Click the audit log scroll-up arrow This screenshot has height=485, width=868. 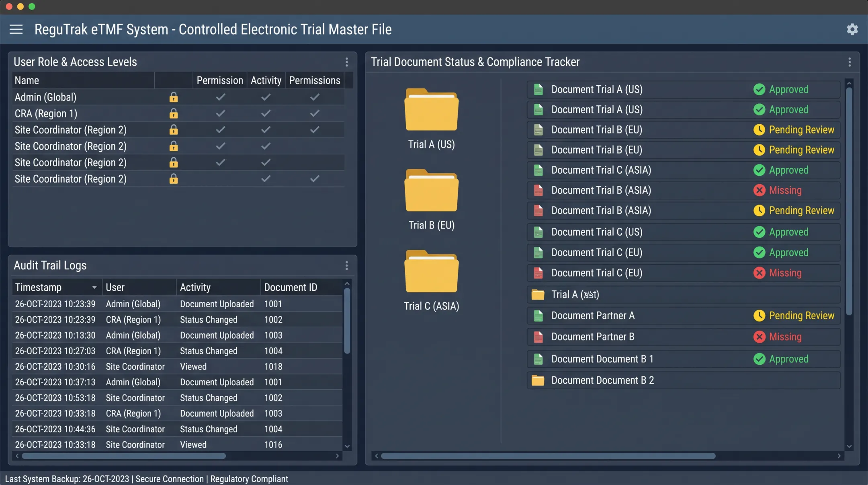coord(347,284)
